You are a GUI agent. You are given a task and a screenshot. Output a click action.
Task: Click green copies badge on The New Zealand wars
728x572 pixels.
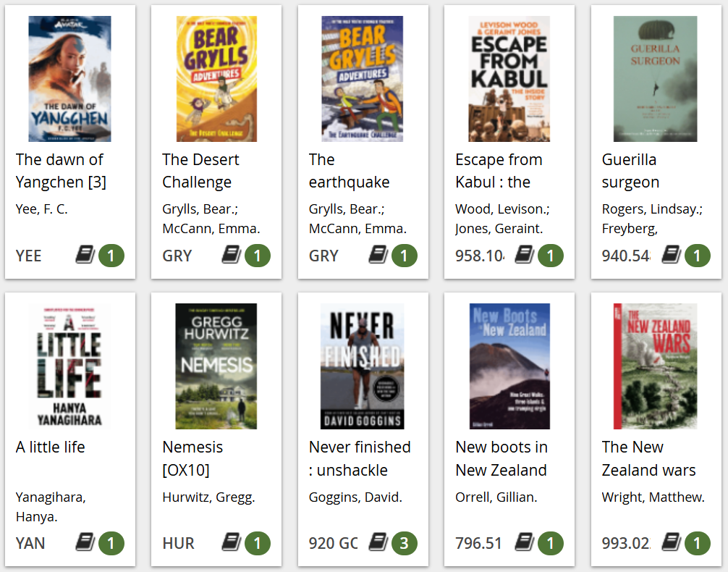click(698, 543)
